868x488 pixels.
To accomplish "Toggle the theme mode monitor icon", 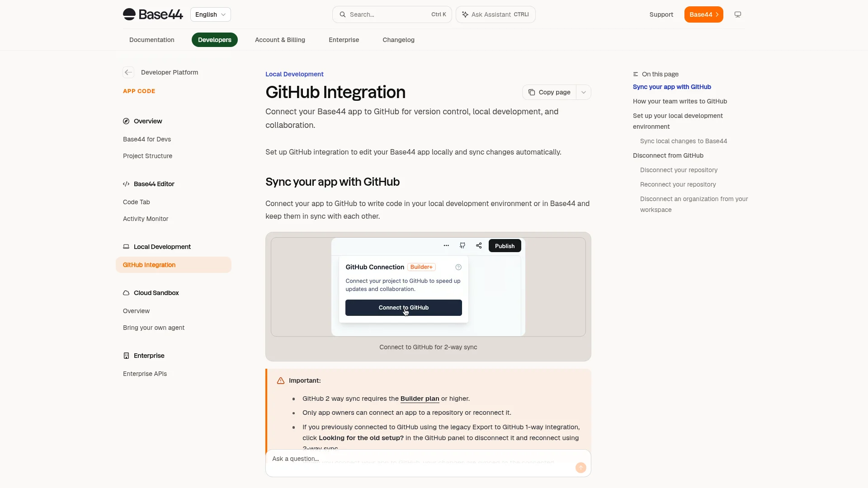I will [x=738, y=14].
